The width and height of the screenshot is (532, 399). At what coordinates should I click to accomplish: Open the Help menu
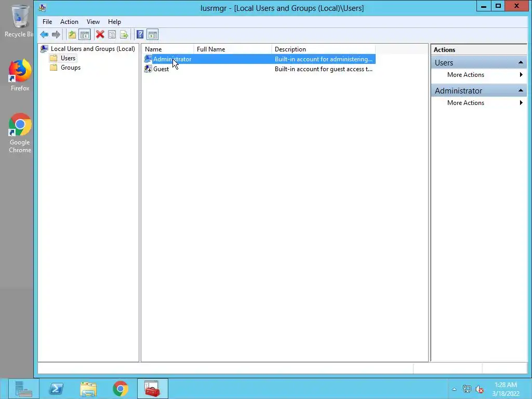(x=114, y=22)
